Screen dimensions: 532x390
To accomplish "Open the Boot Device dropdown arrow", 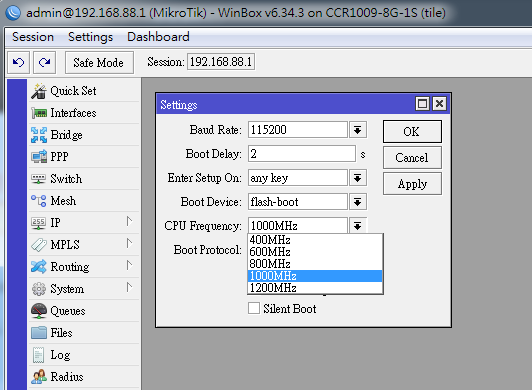I will point(358,202).
